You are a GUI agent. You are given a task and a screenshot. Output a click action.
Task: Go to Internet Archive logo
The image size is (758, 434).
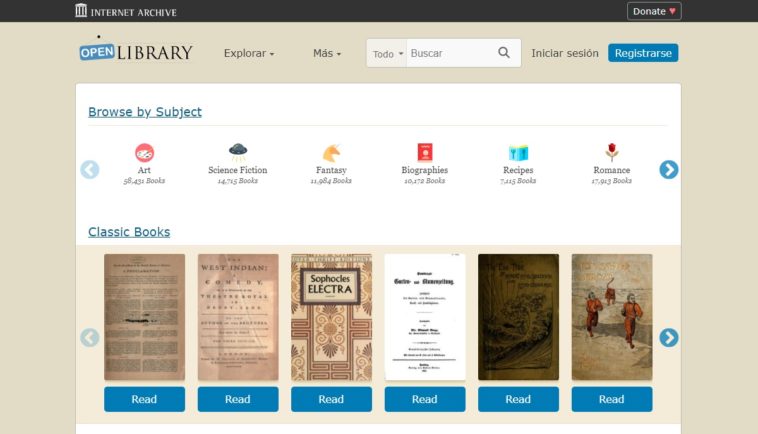(126, 11)
